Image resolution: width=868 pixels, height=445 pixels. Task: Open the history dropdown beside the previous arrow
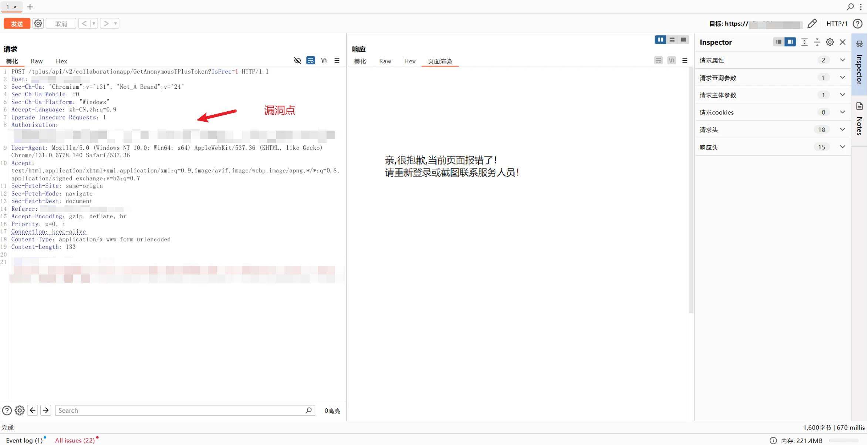click(x=94, y=24)
